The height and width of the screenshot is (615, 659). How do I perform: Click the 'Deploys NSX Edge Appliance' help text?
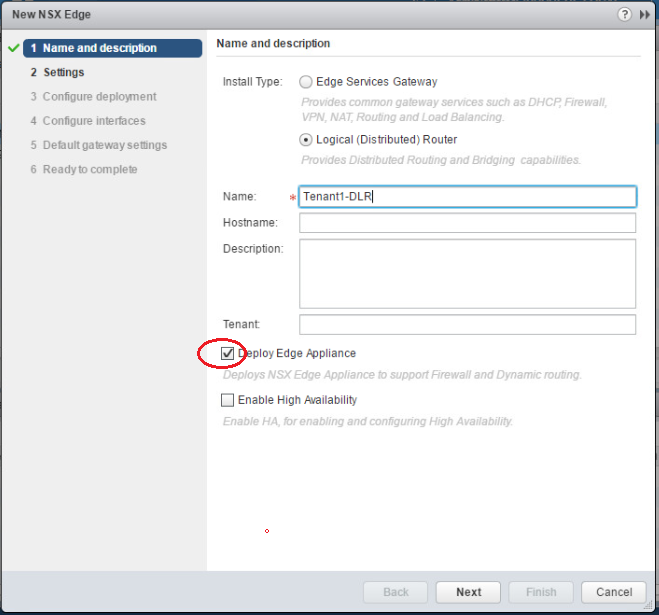click(402, 375)
